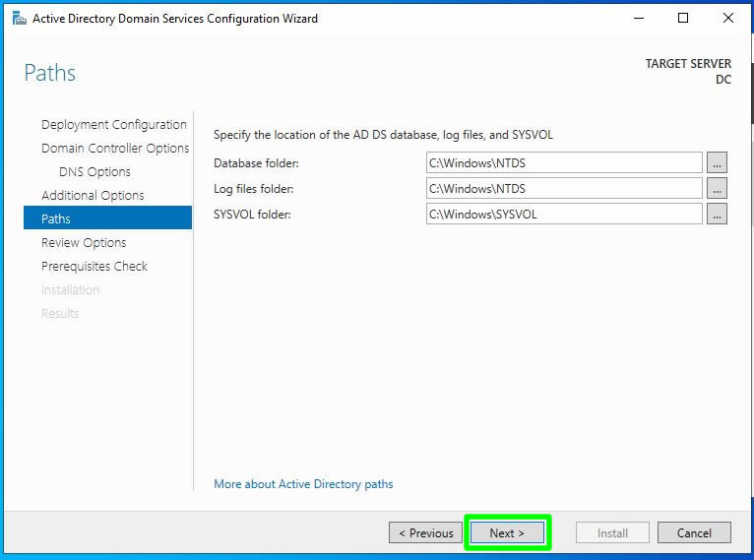Switch to the Additional Options step
The height and width of the screenshot is (560, 754).
coord(93,196)
